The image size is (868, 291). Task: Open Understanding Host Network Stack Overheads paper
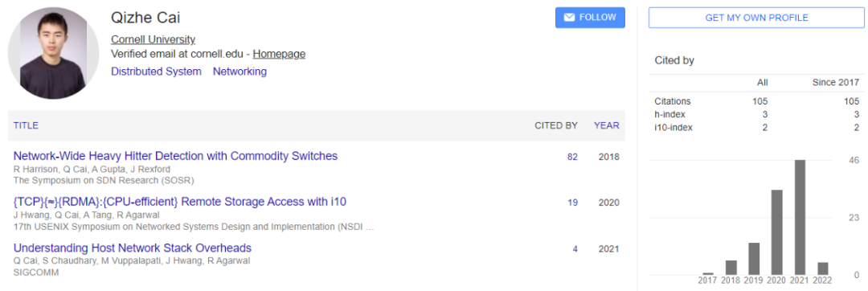[133, 248]
